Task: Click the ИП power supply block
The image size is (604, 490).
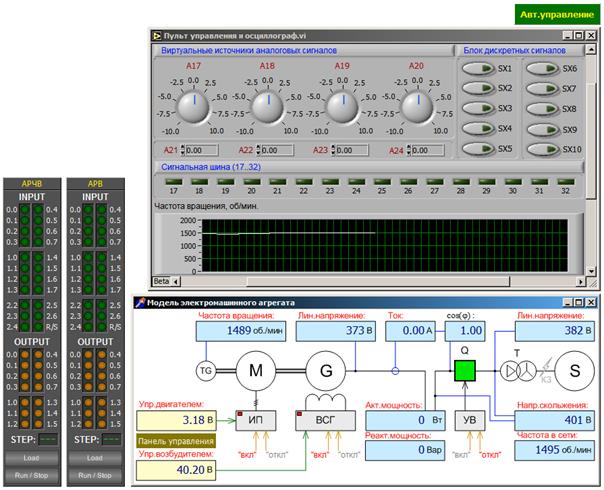Action: pyautogui.click(x=256, y=421)
